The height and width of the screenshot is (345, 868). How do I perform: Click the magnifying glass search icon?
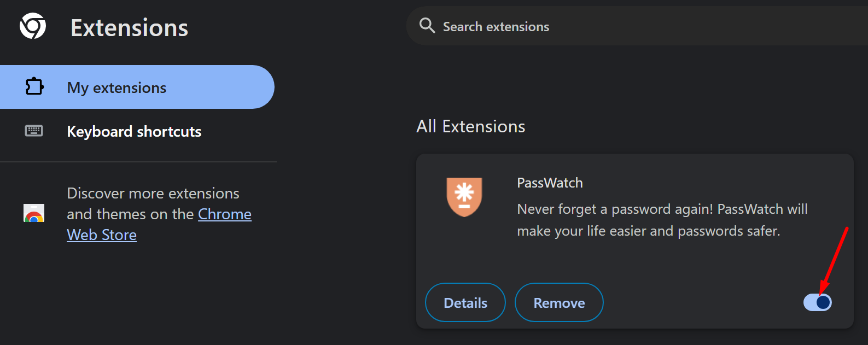427,26
